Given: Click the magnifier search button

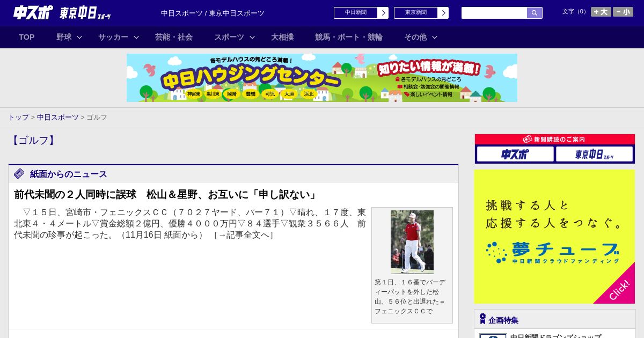Looking at the screenshot, I should click(x=535, y=13).
